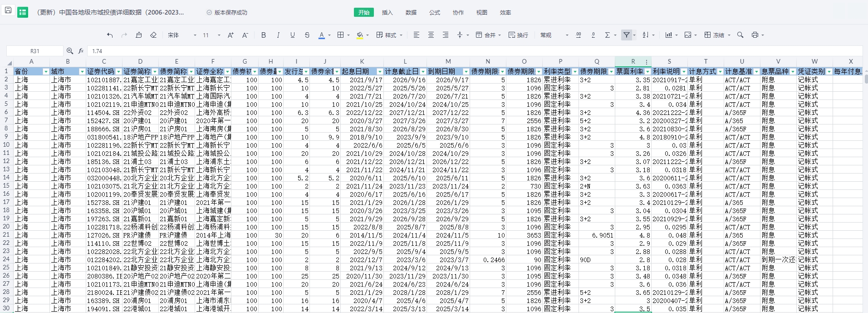Image resolution: width=868 pixels, height=313 pixels.
Task: Click the zoom magnifier beside name box
Action: tap(70, 51)
